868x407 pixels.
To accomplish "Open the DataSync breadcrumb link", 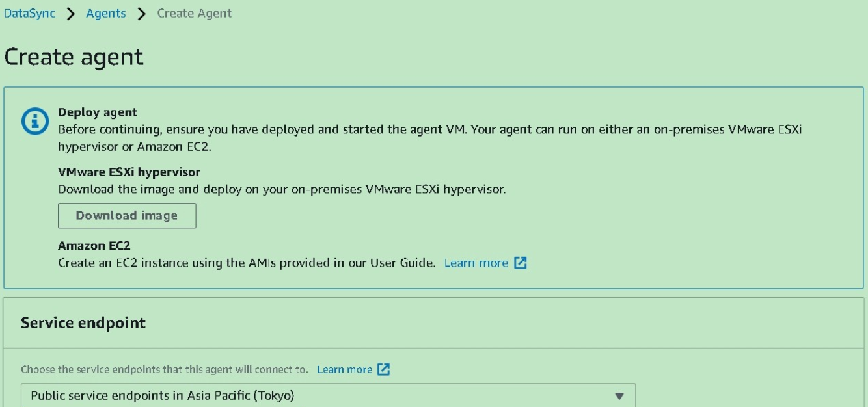I will 30,14.
